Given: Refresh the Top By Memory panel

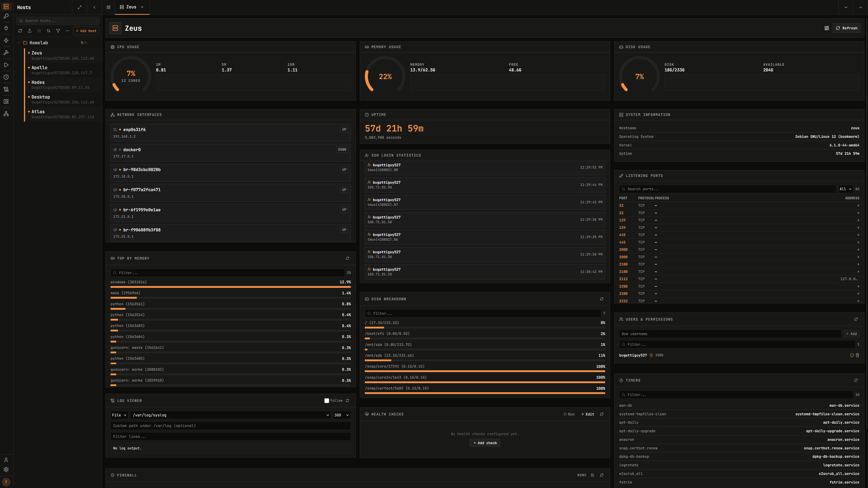Looking at the screenshot, I should 347,258.
